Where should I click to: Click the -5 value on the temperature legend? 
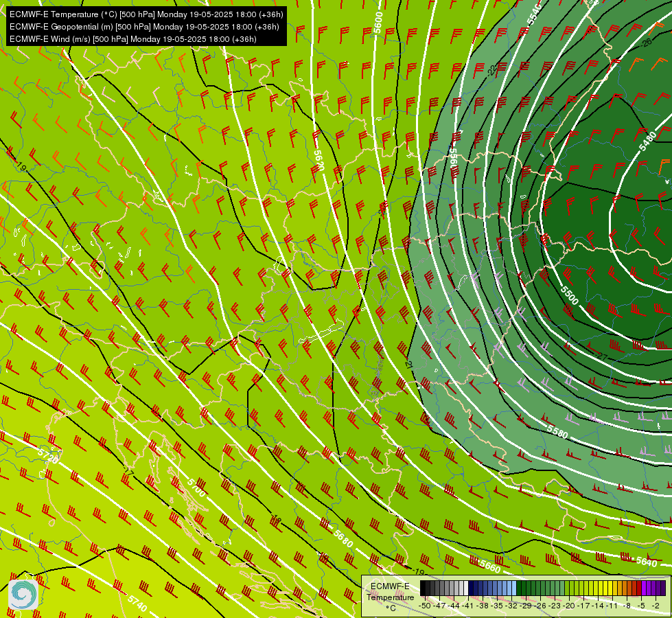click(641, 606)
